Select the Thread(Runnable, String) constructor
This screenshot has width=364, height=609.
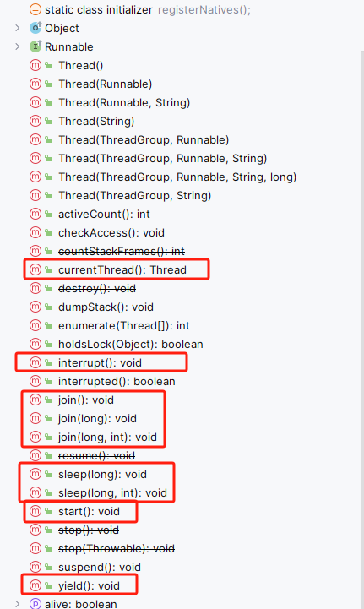(x=124, y=102)
